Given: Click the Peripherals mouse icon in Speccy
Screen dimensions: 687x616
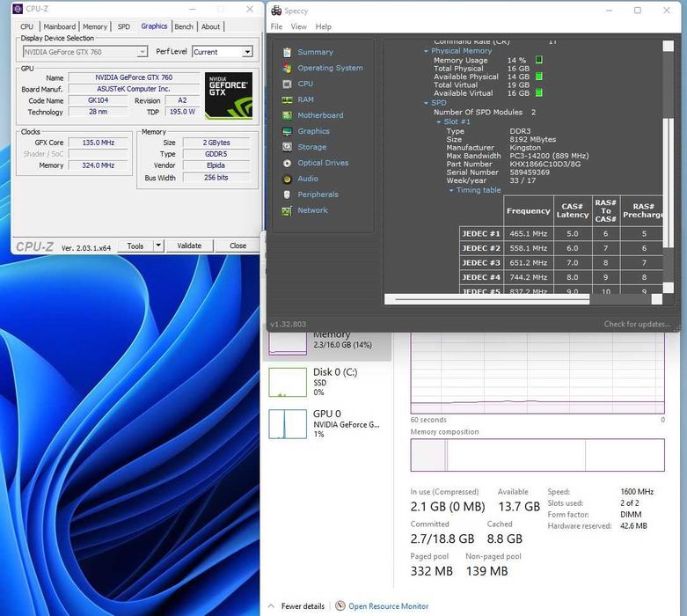Looking at the screenshot, I should click(x=287, y=194).
